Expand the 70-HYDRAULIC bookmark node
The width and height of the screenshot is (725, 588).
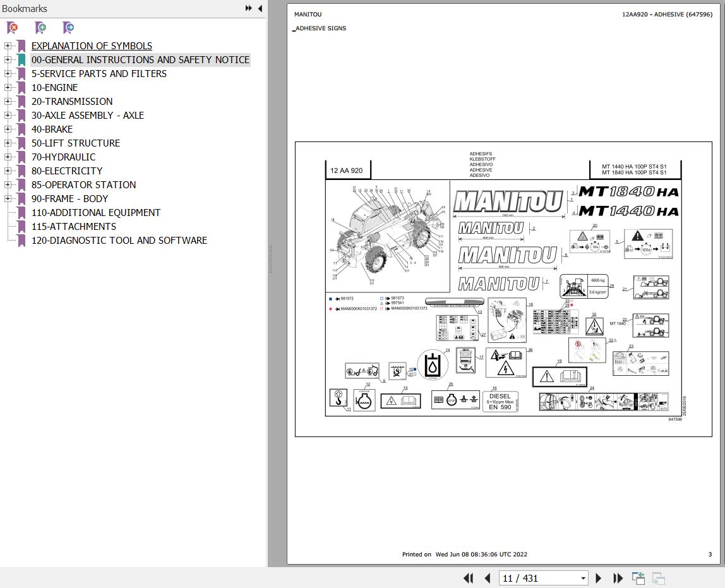8,157
